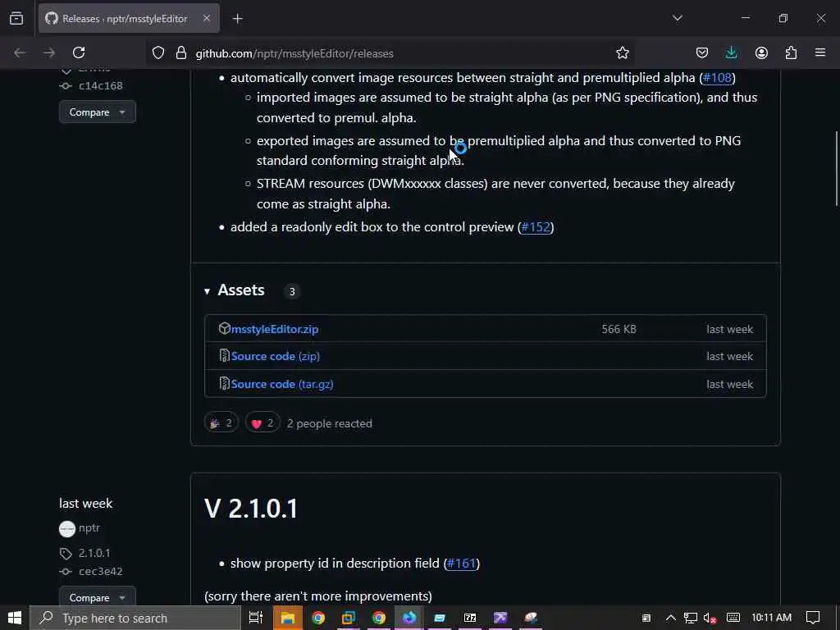Open the notification center icon

(x=813, y=618)
